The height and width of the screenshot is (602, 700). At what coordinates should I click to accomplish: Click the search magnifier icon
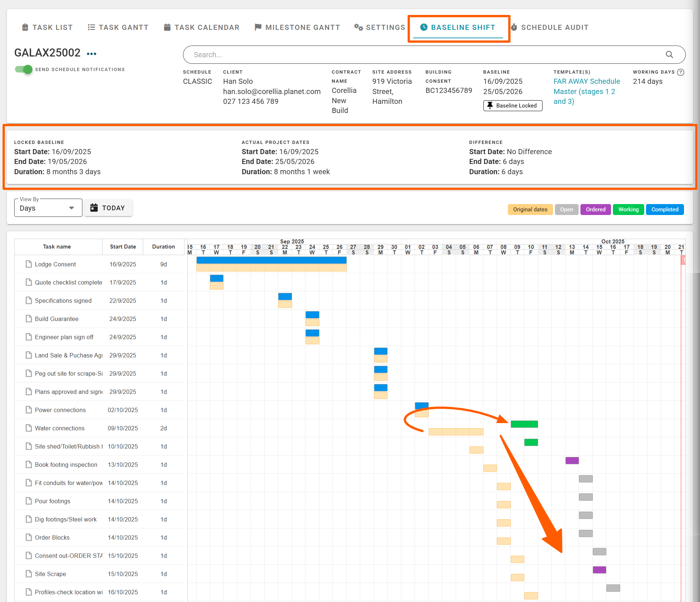coord(669,55)
